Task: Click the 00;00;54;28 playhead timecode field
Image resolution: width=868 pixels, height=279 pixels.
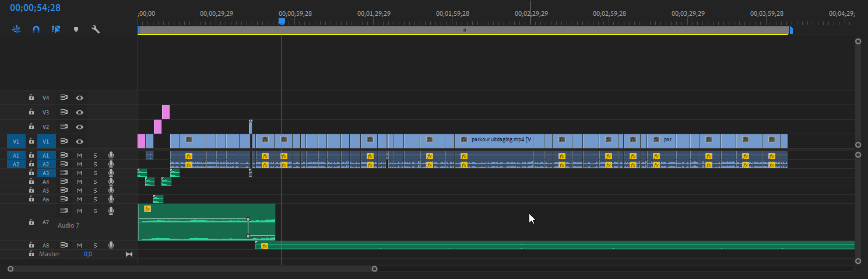Action: click(35, 8)
